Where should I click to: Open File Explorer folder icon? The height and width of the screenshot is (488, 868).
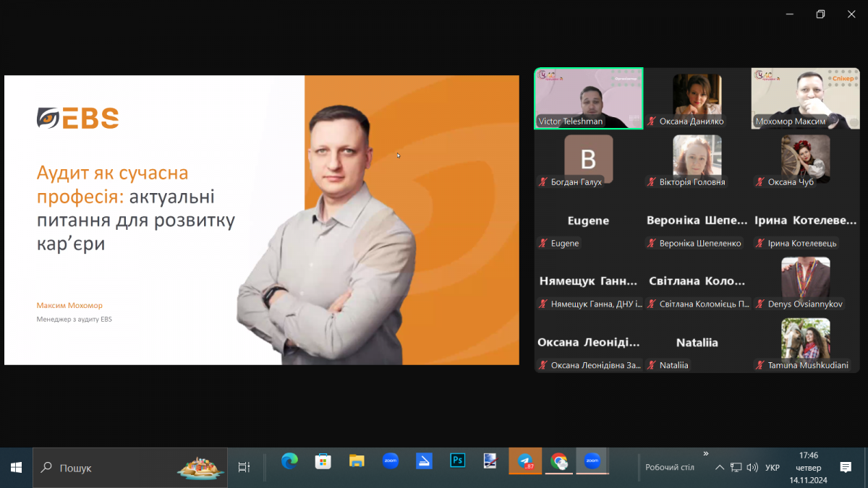[x=357, y=461]
